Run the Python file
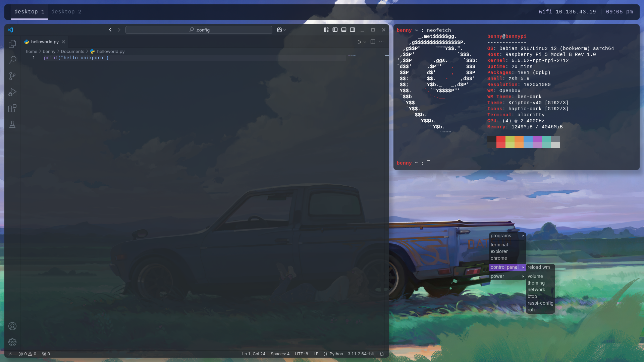The height and width of the screenshot is (362, 644). pyautogui.click(x=359, y=42)
